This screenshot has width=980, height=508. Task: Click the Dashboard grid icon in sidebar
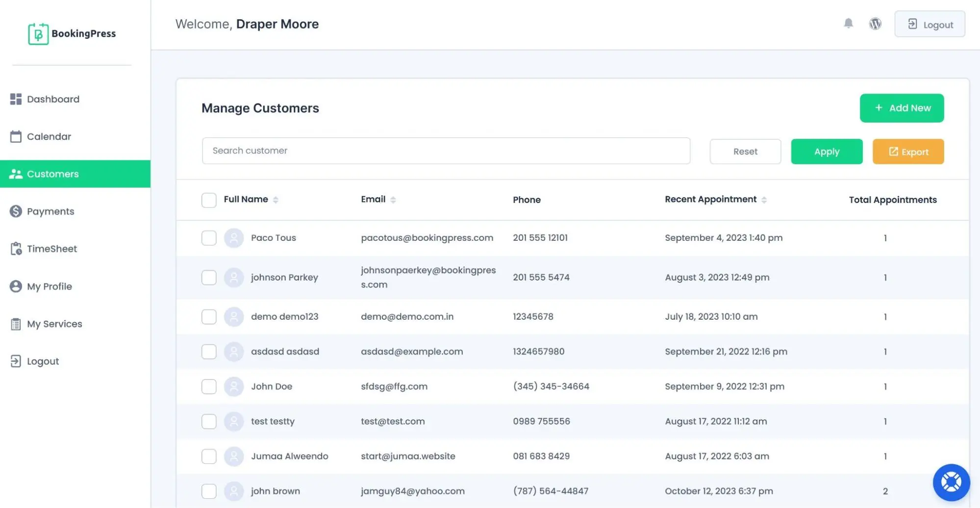(x=16, y=99)
